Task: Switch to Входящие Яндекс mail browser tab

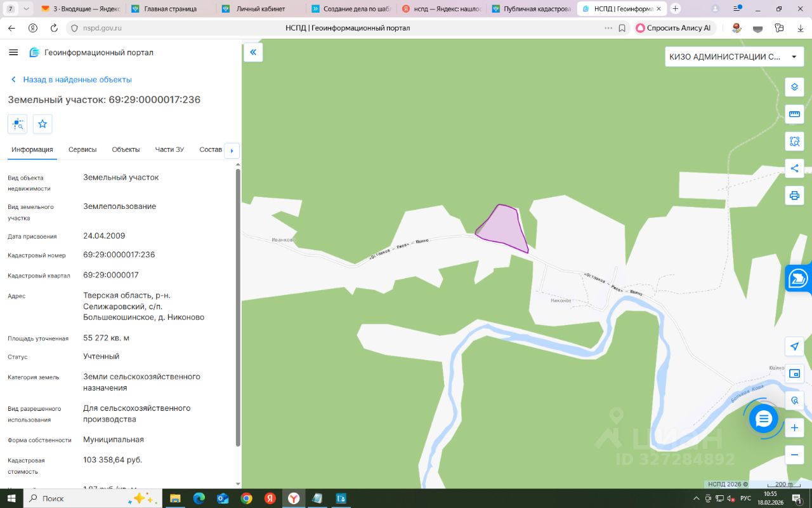Action: [x=81, y=9]
